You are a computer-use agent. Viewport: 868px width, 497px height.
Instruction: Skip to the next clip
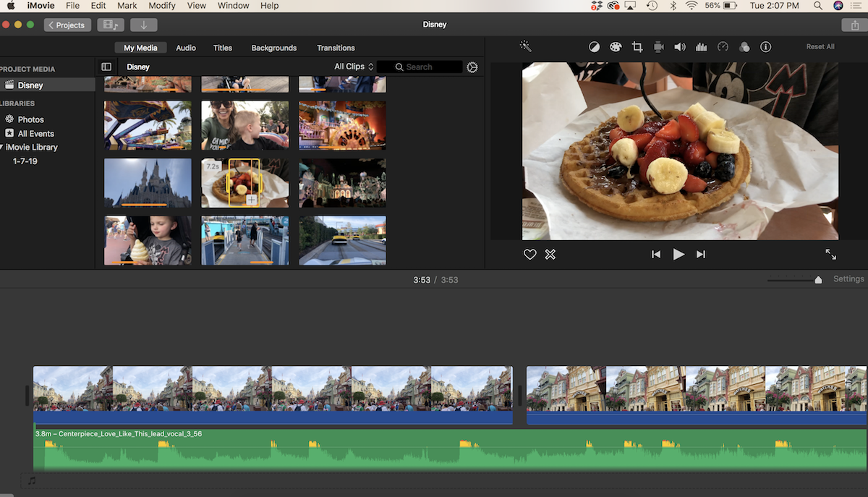(x=700, y=255)
